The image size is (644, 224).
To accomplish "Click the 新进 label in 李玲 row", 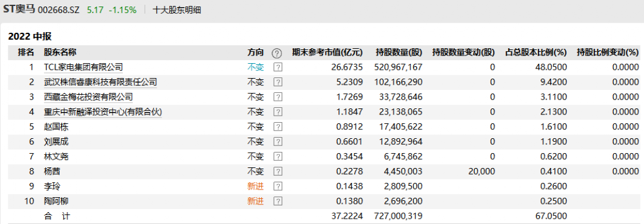I will (255, 186).
